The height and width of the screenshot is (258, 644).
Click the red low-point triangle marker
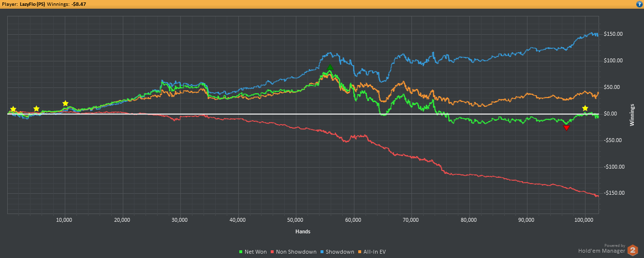[567, 128]
